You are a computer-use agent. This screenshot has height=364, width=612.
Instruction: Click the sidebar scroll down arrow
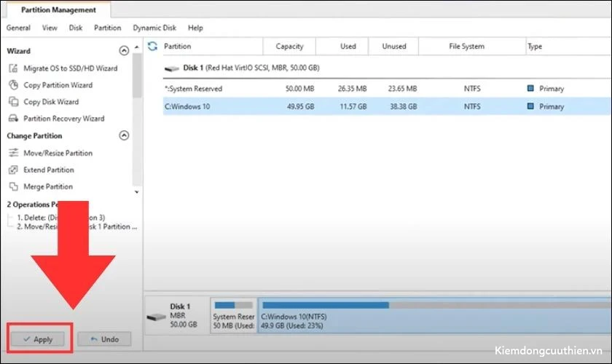pos(137,192)
